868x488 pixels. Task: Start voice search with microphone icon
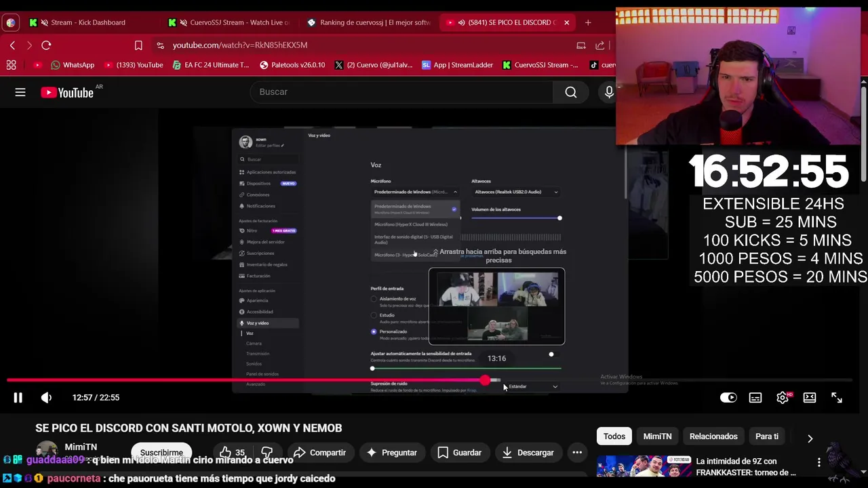(609, 92)
